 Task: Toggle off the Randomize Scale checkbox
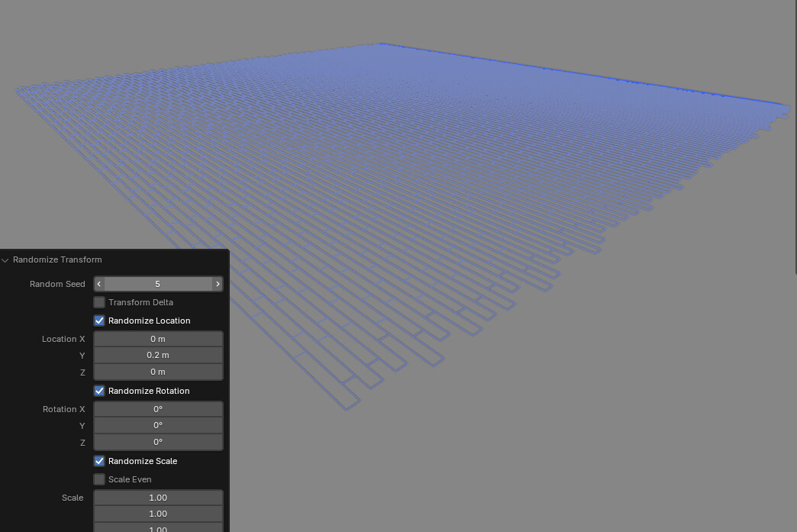tap(99, 461)
